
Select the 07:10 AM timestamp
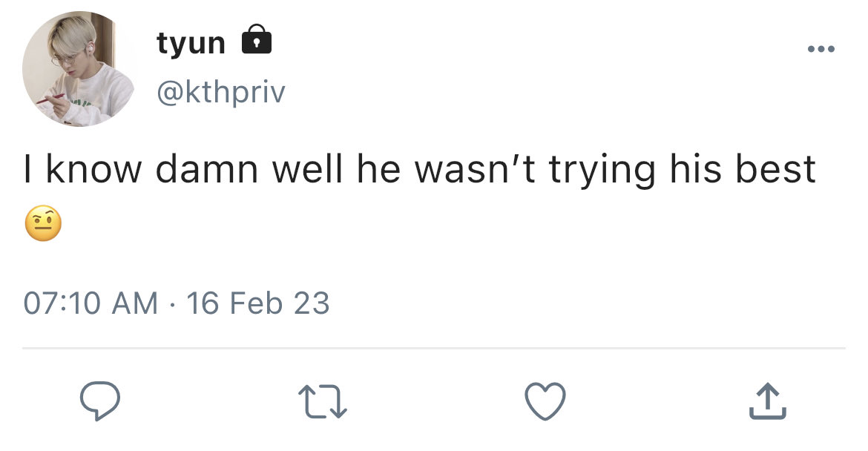pyautogui.click(x=91, y=303)
